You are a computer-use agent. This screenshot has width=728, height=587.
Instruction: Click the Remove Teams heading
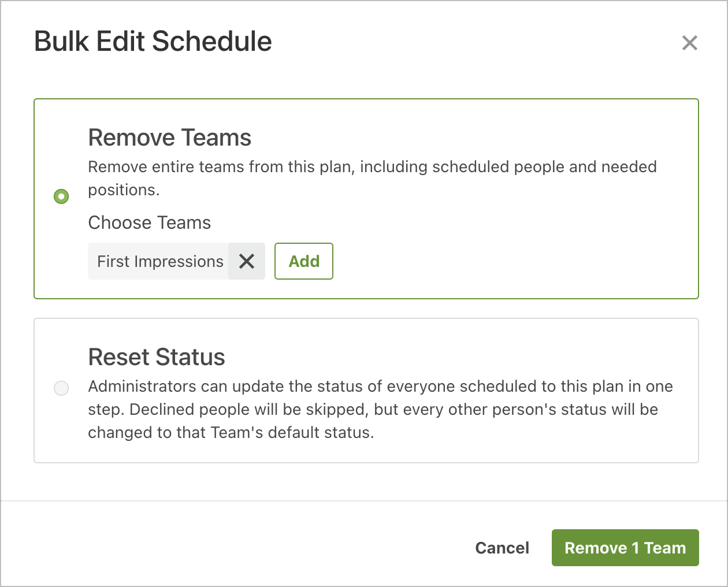(169, 138)
